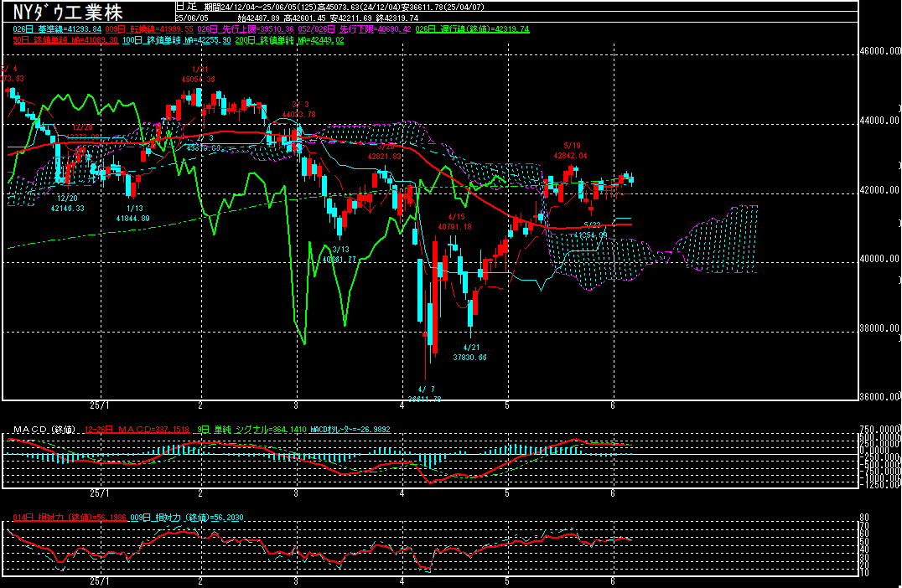
Task: Click the 終42319.74 close value
Action: 397,18
